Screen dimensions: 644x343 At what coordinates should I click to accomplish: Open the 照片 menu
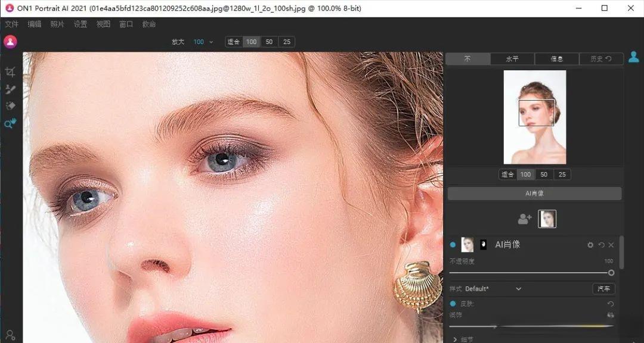click(x=57, y=24)
